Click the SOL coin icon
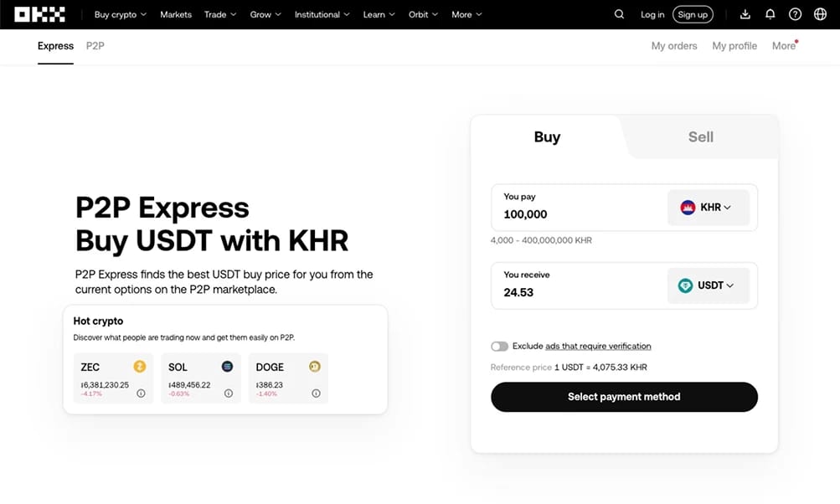The height and width of the screenshot is (504, 840). (x=227, y=367)
